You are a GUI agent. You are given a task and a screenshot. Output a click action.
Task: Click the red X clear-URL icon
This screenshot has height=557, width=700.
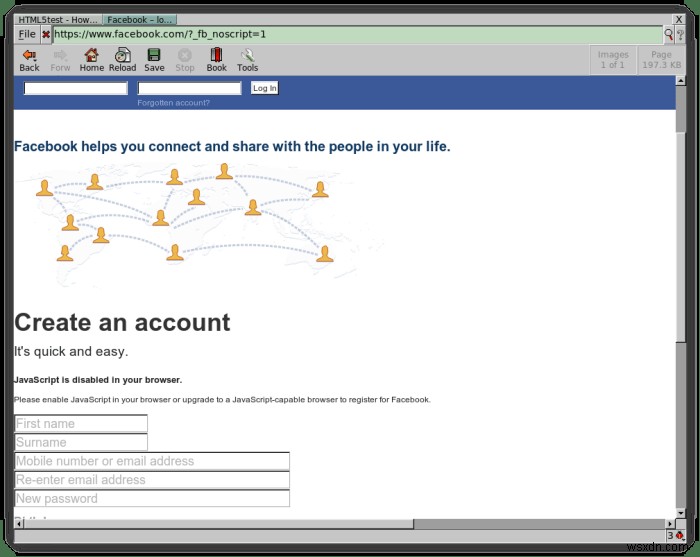(x=46, y=34)
